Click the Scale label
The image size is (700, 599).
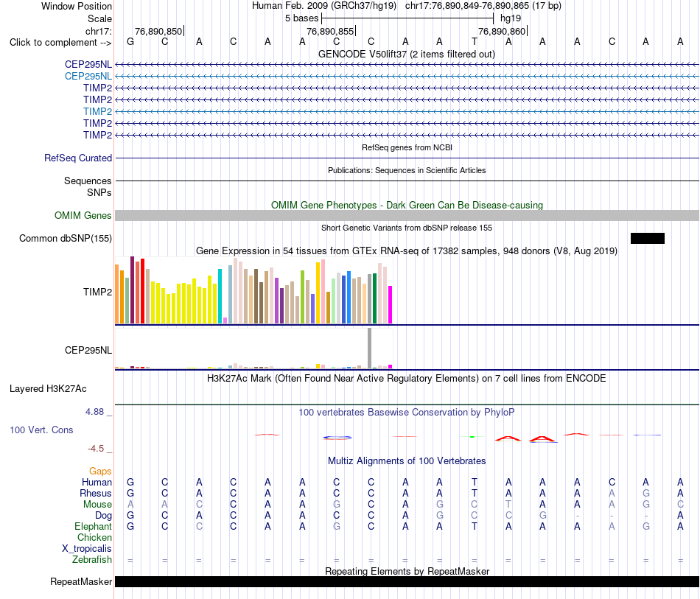coord(99,18)
